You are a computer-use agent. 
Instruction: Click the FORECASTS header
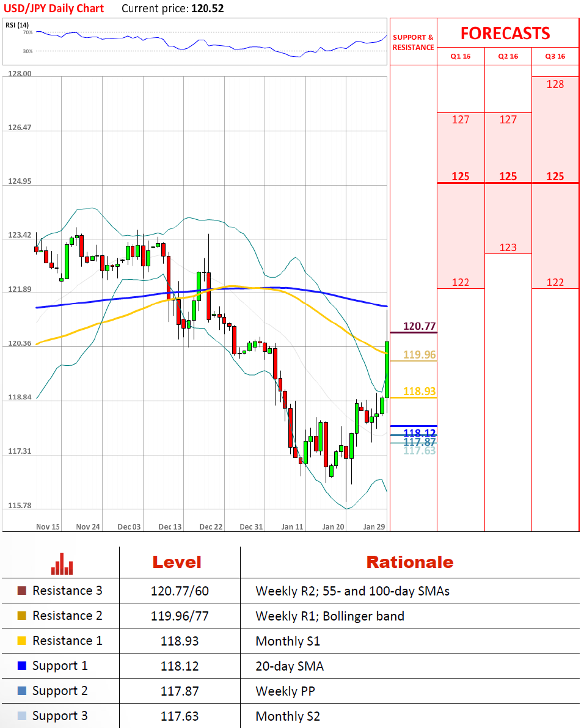coord(505,34)
